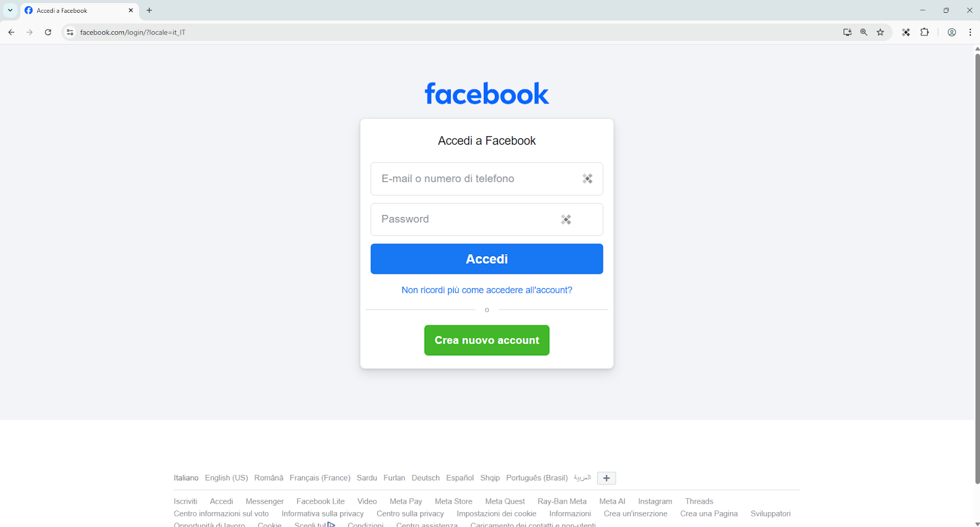Open the forgotten account recovery link
Screen dimensions: 980x527
(487, 290)
